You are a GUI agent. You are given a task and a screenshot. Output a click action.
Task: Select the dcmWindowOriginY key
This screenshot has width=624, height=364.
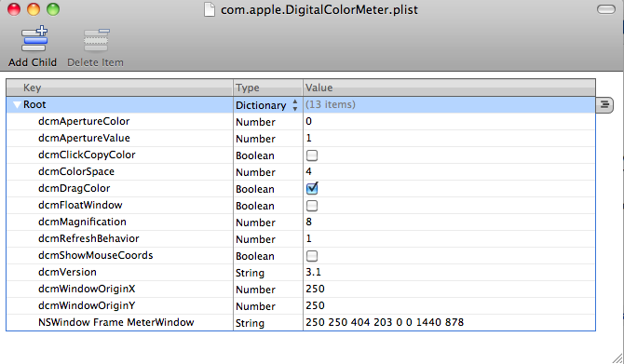click(87, 305)
